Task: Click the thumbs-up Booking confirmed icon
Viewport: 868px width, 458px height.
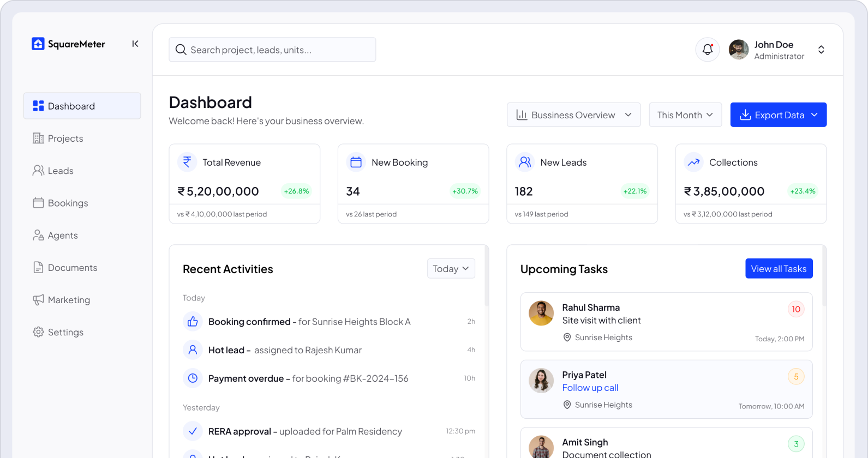Action: (193, 322)
